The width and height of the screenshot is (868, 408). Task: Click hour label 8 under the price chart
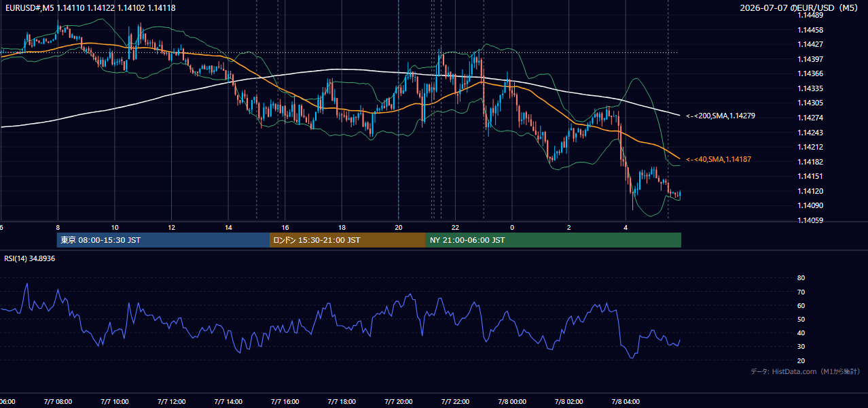tap(58, 228)
